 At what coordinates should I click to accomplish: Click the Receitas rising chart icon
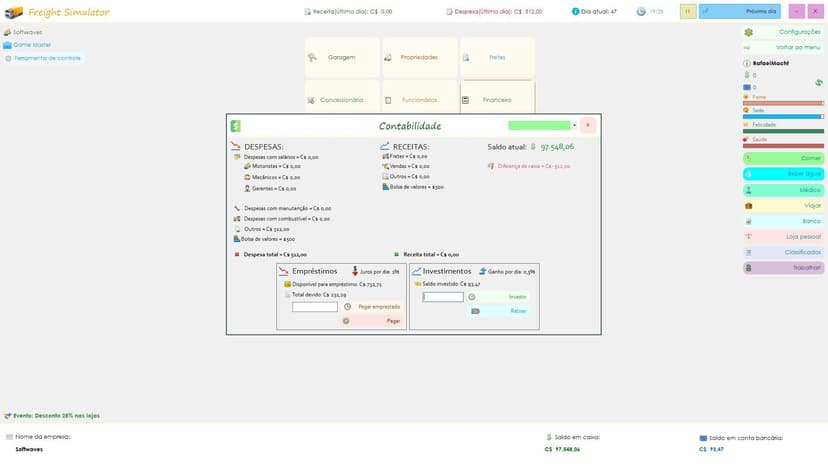click(384, 146)
